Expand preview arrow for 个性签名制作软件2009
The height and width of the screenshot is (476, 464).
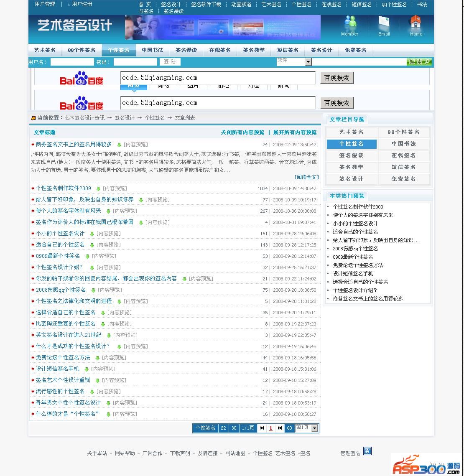coord(98,189)
